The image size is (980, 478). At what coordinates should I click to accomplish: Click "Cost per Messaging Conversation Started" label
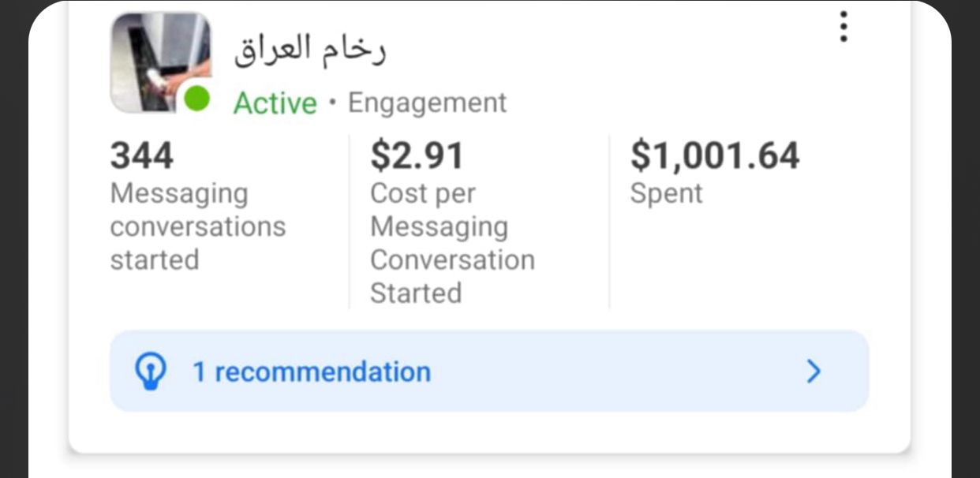coord(452,243)
